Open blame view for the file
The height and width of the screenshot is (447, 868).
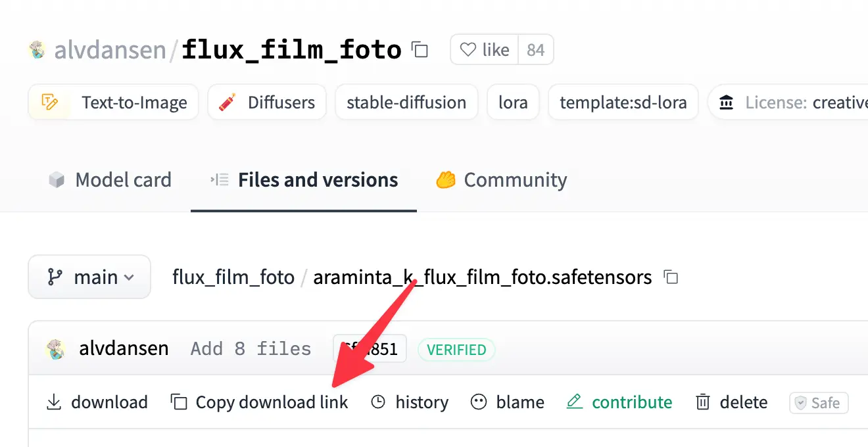[x=507, y=402]
